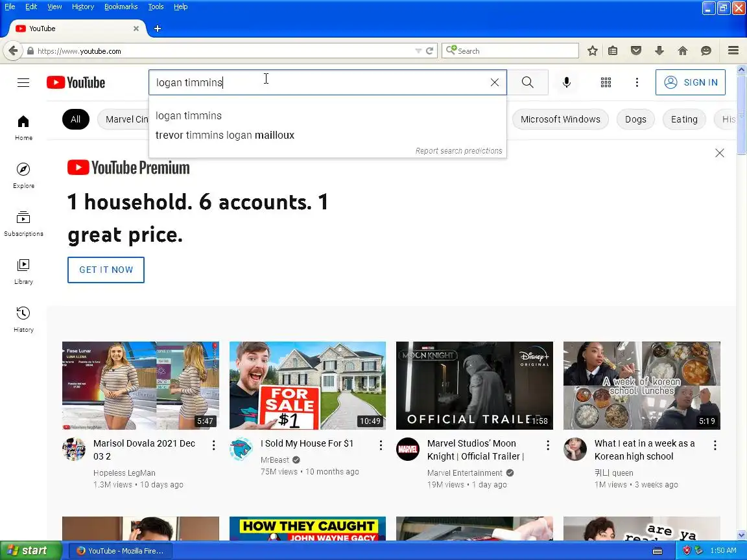Open options for Korean high school video

[715, 445]
